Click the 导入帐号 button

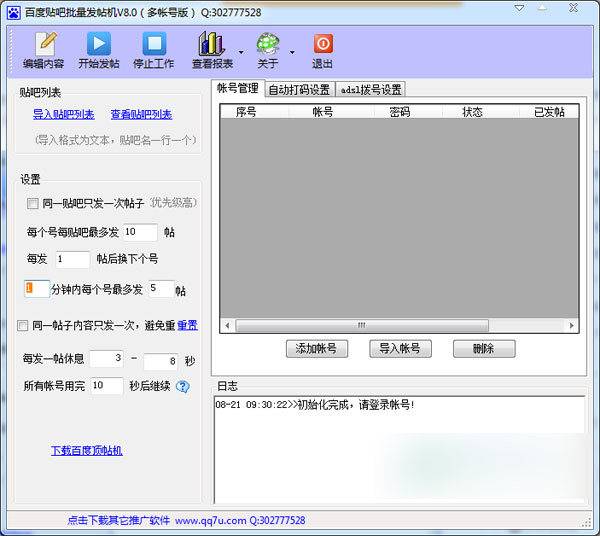click(x=400, y=349)
